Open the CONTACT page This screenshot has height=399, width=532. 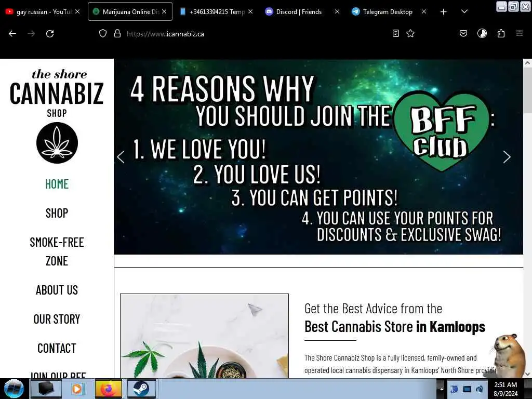point(57,348)
